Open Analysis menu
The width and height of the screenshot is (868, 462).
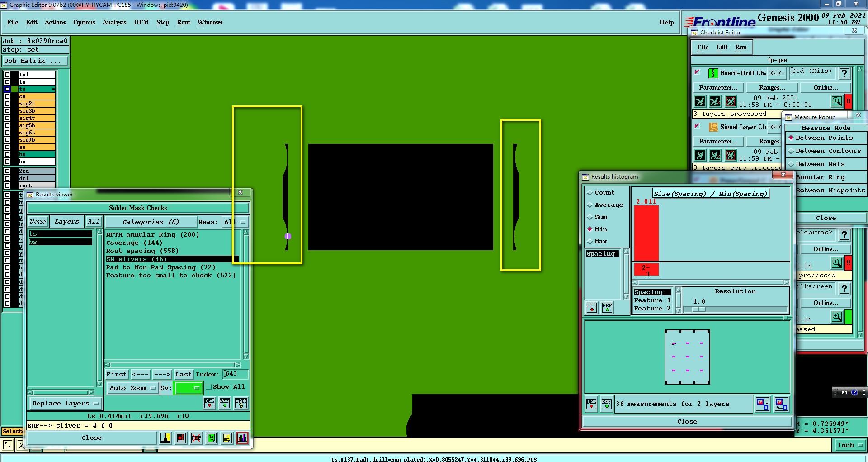(114, 23)
